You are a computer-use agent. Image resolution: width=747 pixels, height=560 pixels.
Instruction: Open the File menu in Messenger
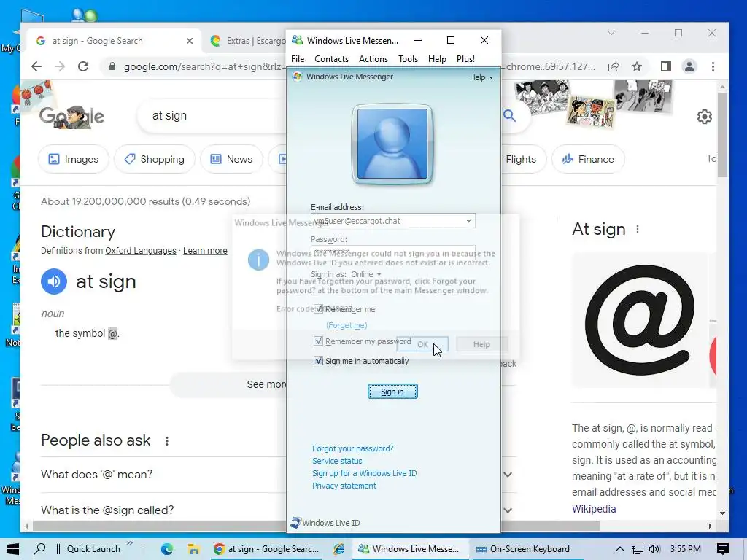coord(298,59)
